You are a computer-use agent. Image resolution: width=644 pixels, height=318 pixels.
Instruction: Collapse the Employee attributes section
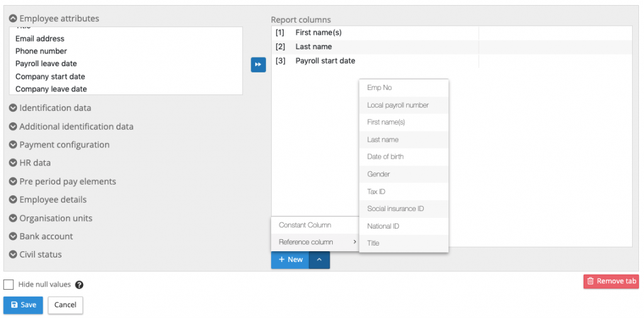coord(13,19)
